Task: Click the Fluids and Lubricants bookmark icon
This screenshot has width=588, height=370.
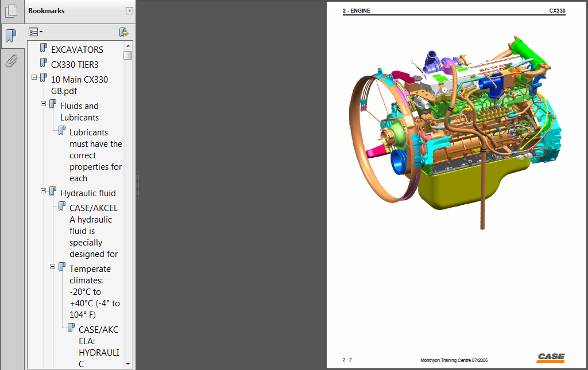Action: pyautogui.click(x=53, y=104)
